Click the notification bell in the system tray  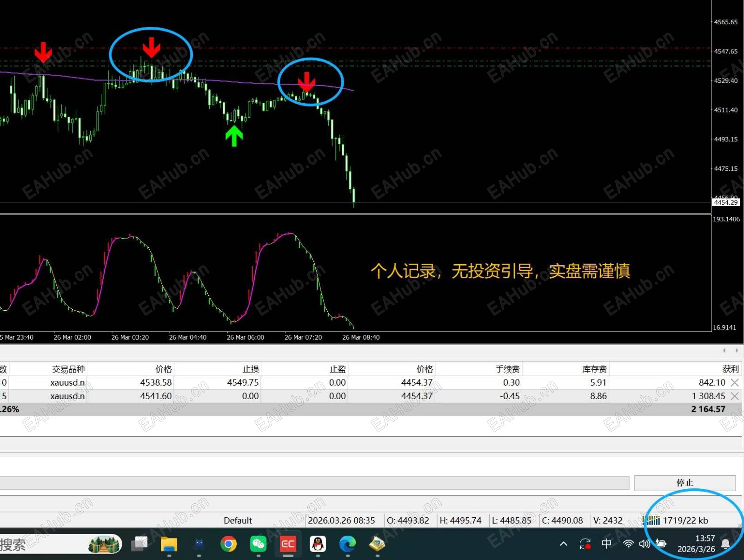click(x=726, y=544)
